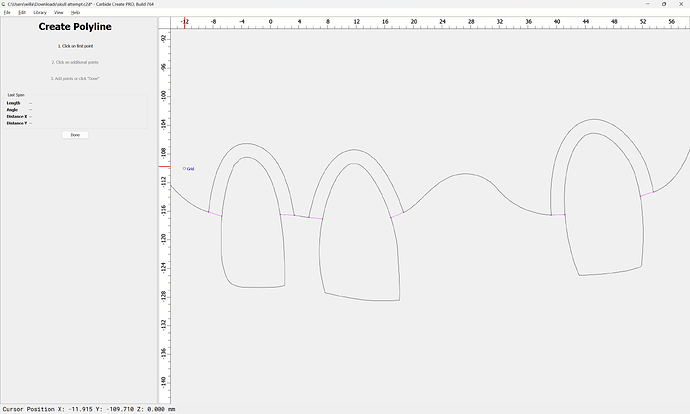The image size is (690, 414).
Task: Click the -100 mark on the vertical ruler
Action: [164, 95]
